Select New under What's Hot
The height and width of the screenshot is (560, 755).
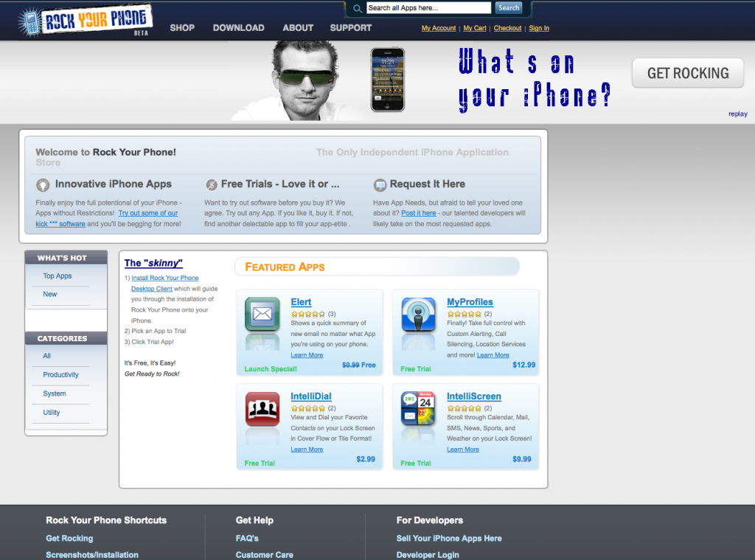coord(49,294)
